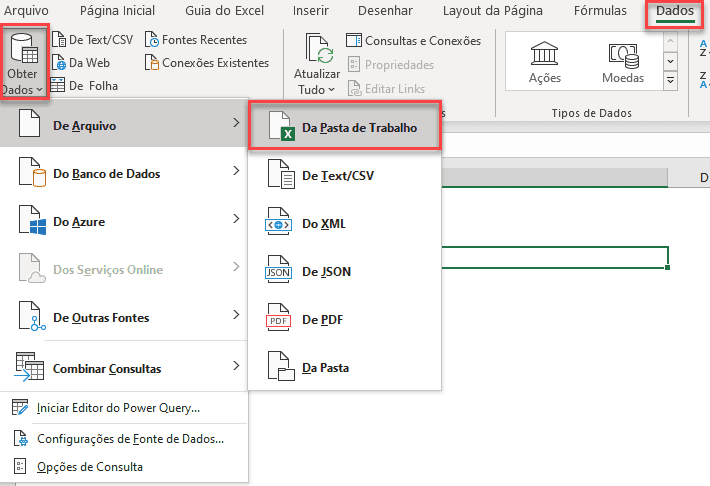
Task: Open Fontes Recentes in the ribbon
Action: [196, 40]
